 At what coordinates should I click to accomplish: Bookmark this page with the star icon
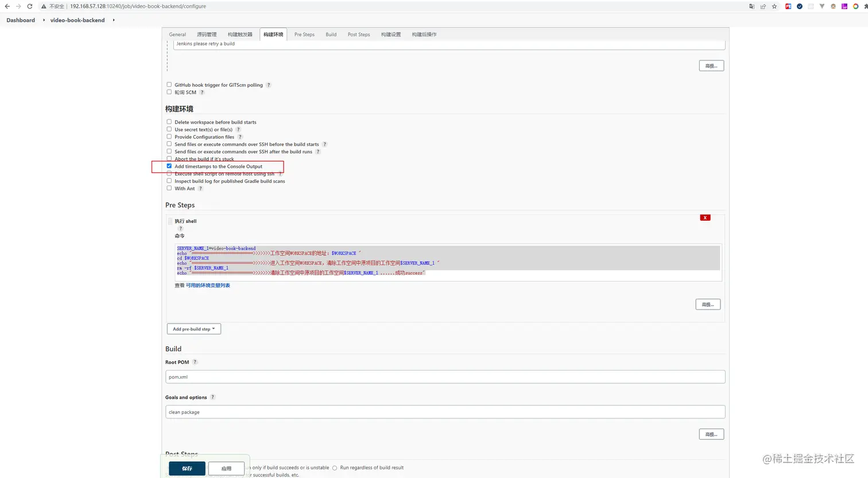774,6
